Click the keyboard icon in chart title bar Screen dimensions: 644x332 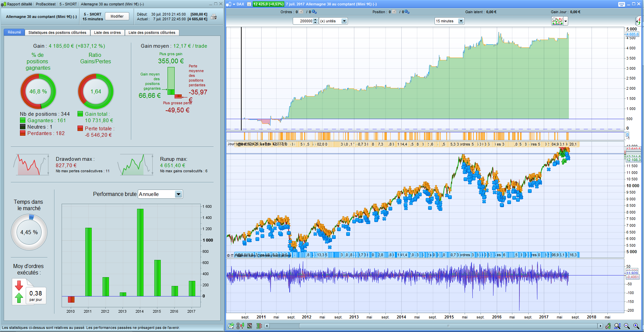(621, 4)
